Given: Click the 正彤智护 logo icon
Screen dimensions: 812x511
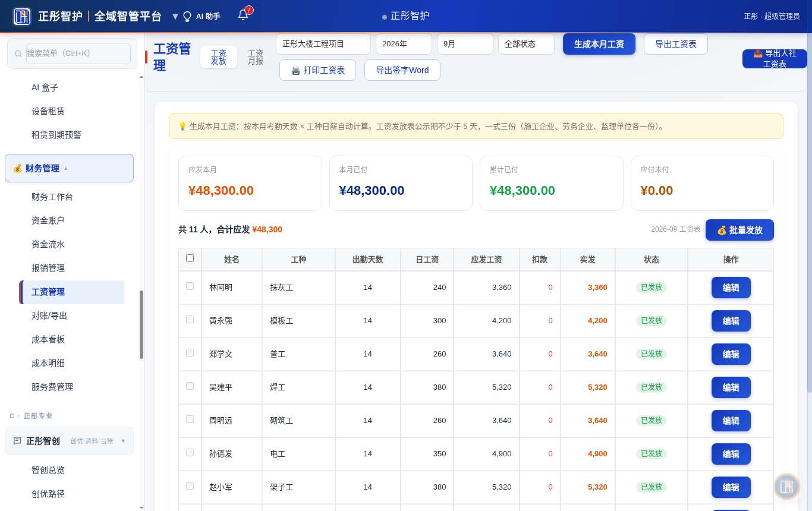Looking at the screenshot, I should point(22,16).
